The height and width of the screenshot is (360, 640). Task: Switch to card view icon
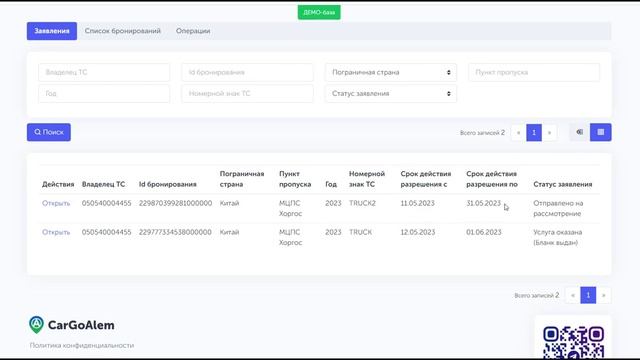pyautogui.click(x=580, y=132)
